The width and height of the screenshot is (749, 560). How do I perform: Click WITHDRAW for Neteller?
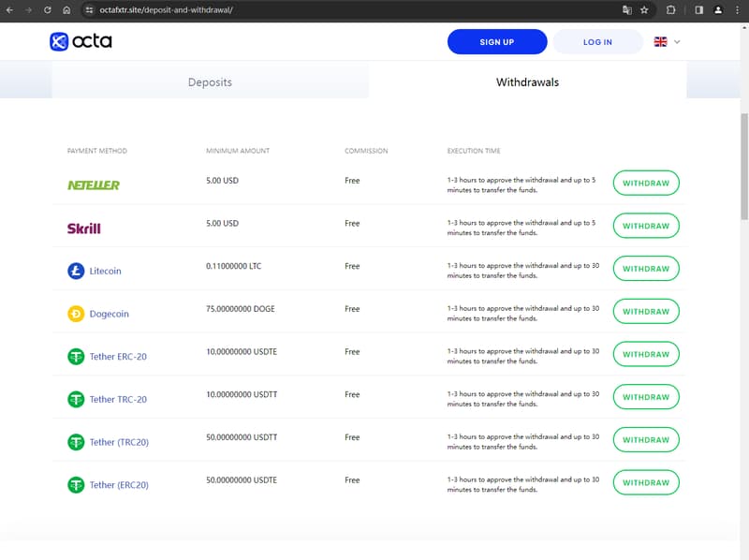click(x=646, y=183)
